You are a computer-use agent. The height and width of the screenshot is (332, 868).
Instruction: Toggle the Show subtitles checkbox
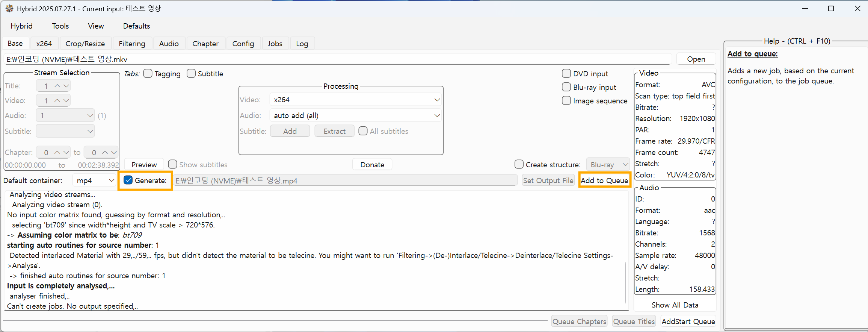click(172, 164)
